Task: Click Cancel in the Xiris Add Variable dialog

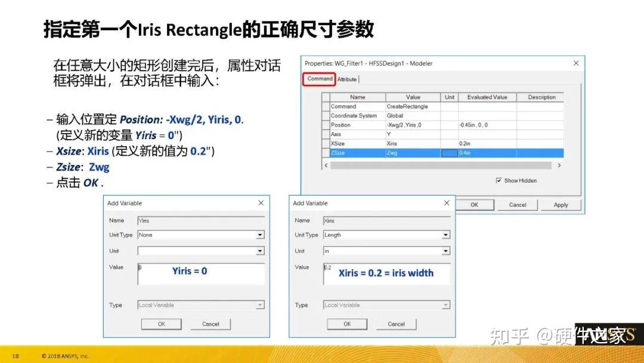Action: pyautogui.click(x=396, y=324)
